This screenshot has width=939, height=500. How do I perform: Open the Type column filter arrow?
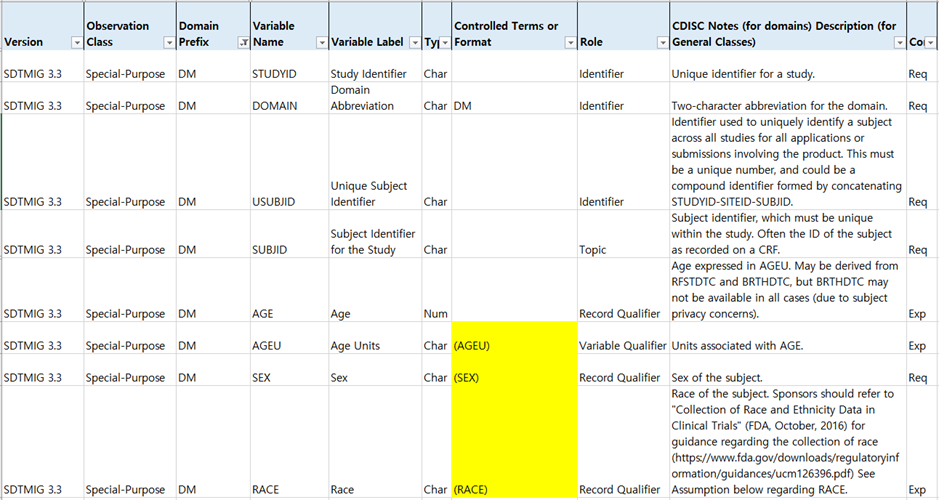[442, 43]
